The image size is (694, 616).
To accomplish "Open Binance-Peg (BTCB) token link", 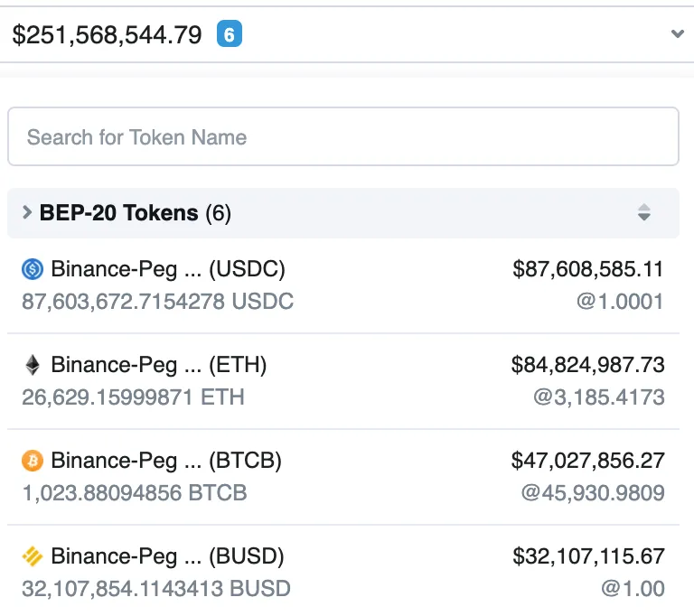I will (166, 461).
